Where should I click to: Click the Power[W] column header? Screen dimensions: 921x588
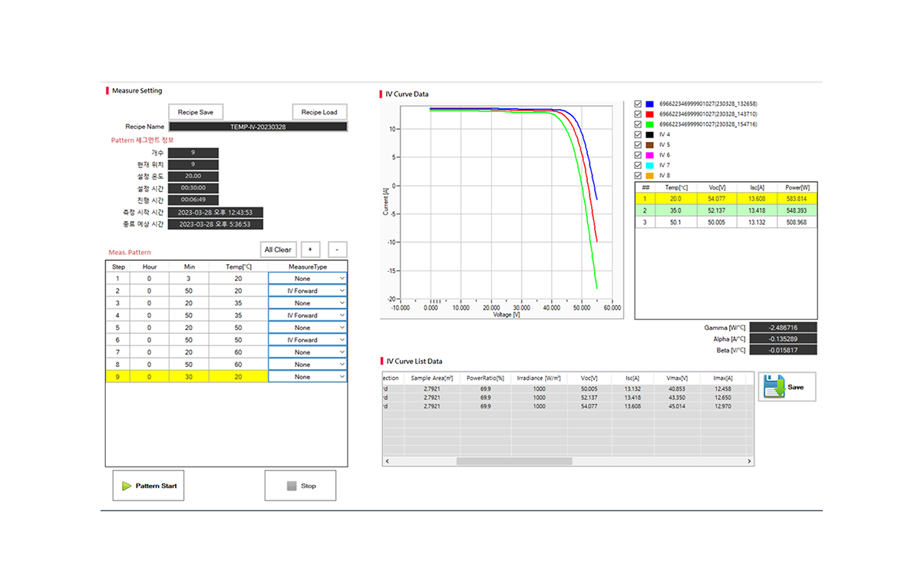click(797, 187)
